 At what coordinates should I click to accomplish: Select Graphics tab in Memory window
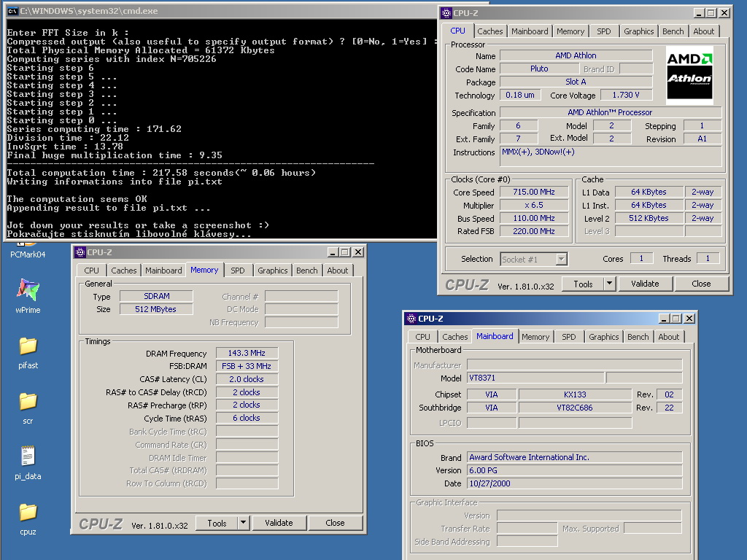point(273,271)
